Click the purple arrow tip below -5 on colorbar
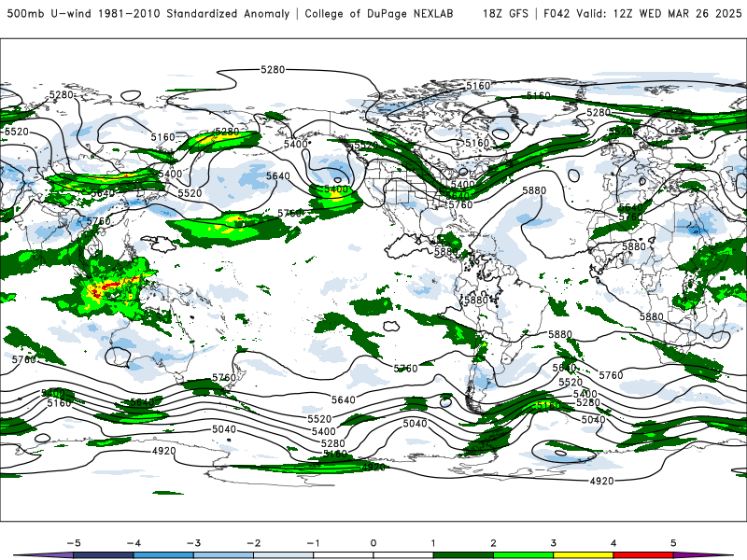Screen dimensions: 747x560 coord(43,555)
